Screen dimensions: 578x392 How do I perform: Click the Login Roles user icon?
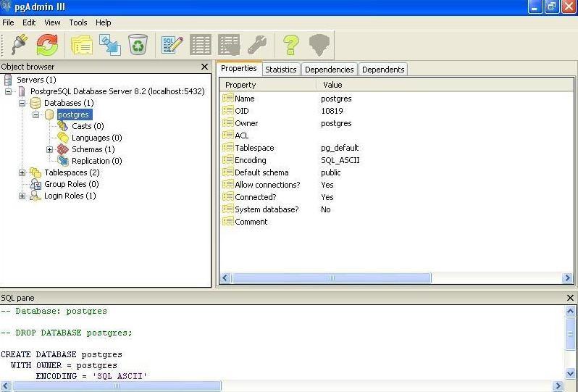(35, 196)
